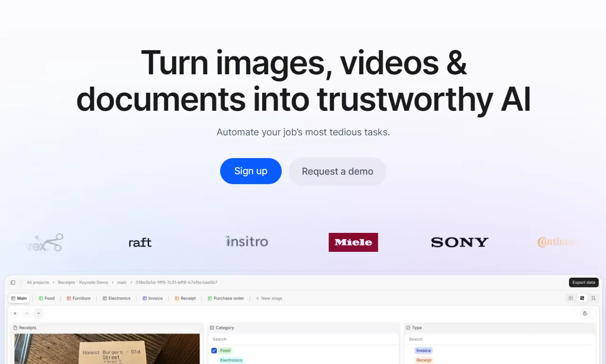Click the blue Sign up button
This screenshot has width=606, height=364.
click(251, 171)
